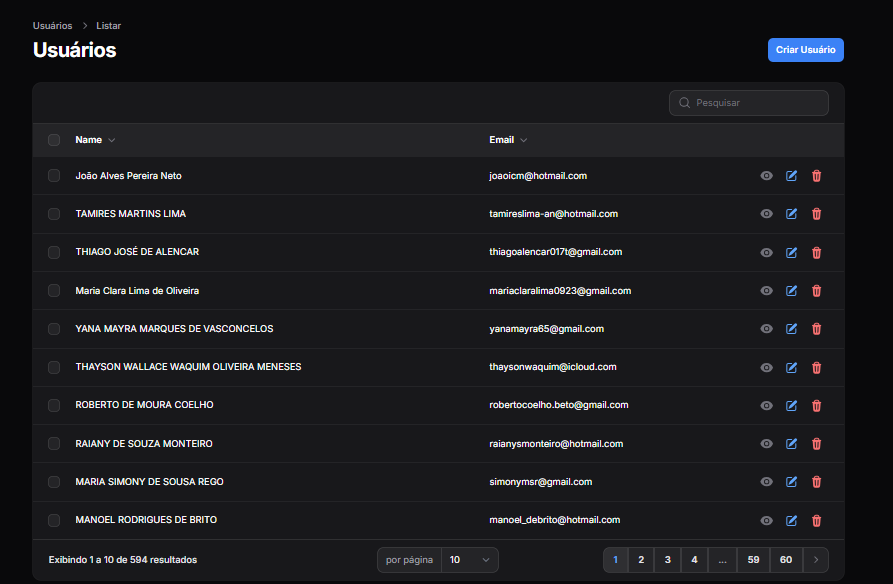Click the view eye icon for João Alves Pereira Neto
The height and width of the screenshot is (584, 893).
766,176
